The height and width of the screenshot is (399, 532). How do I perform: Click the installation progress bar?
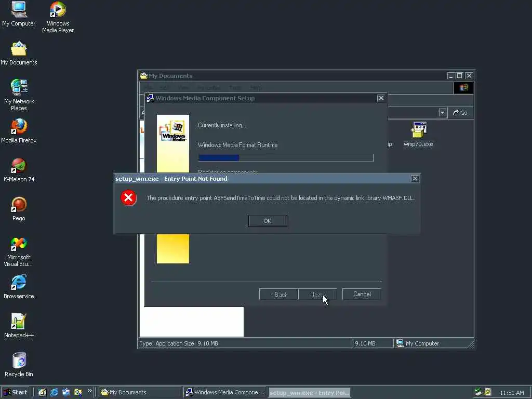pyautogui.click(x=286, y=158)
